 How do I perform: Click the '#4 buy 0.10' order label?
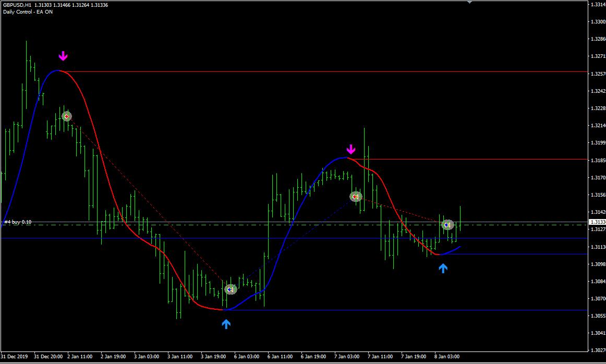click(x=18, y=222)
